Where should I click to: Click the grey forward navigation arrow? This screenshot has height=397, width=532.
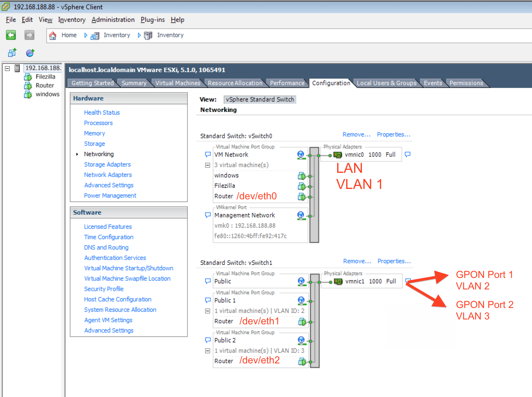tap(29, 35)
